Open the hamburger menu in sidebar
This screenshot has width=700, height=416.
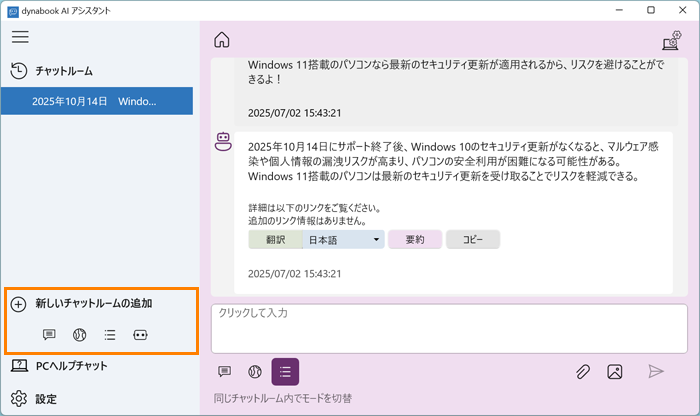coord(20,37)
